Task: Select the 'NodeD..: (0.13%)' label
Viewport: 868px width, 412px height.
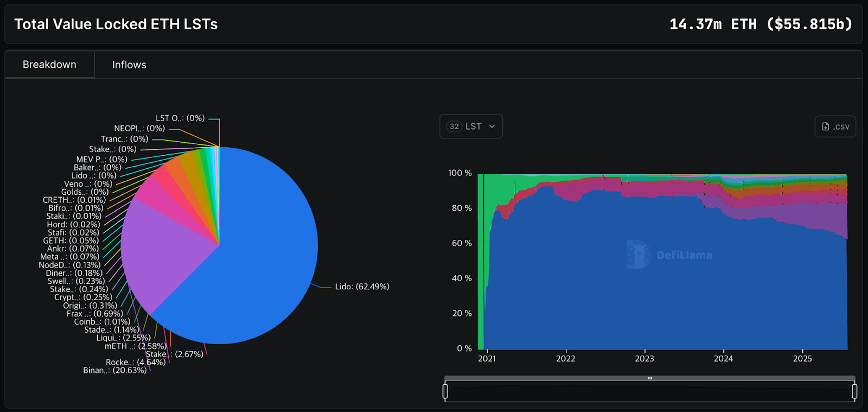Action: coord(69,265)
